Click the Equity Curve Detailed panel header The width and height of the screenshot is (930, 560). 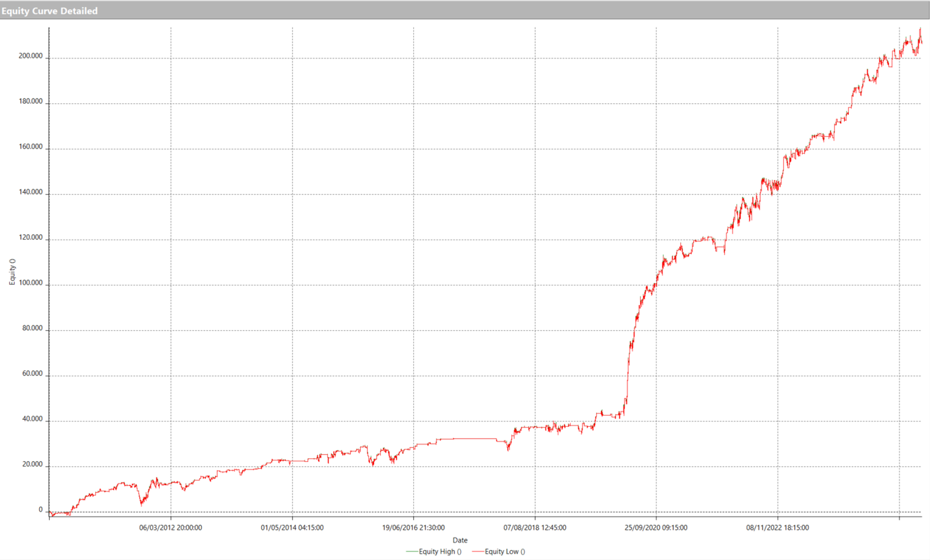(50, 11)
